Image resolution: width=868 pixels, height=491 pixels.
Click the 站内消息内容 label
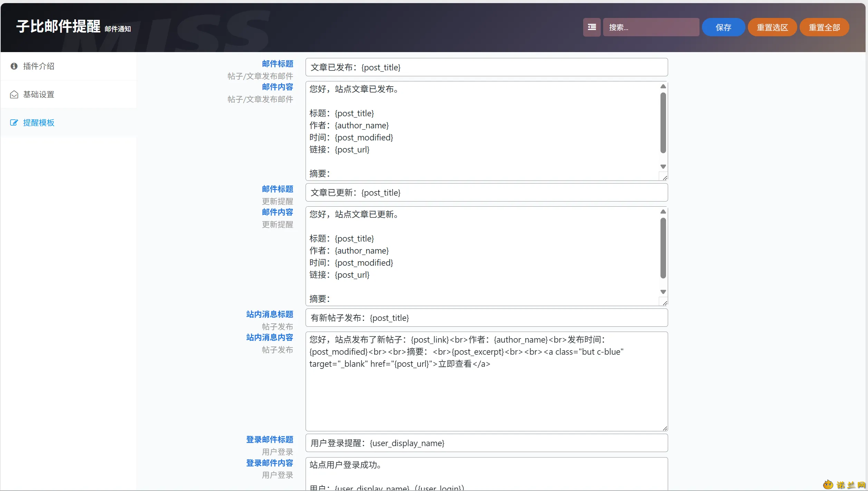270,337
